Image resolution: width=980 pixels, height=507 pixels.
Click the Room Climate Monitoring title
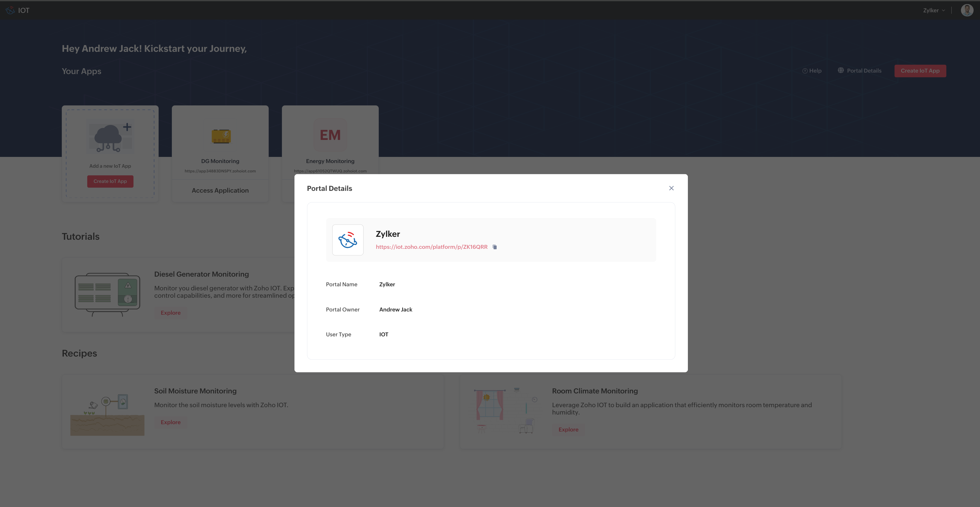595,391
